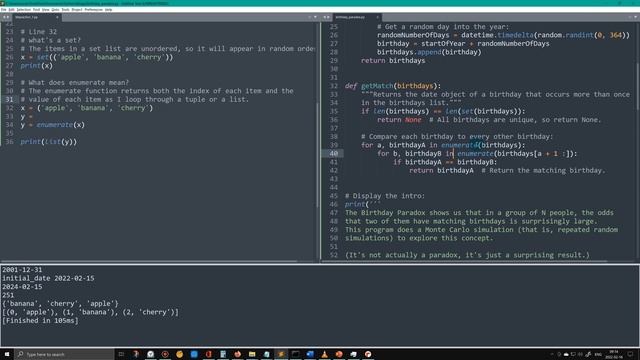Screen dimensions: 640x360
Task: Open the Selection menu
Action: tap(24, 9)
